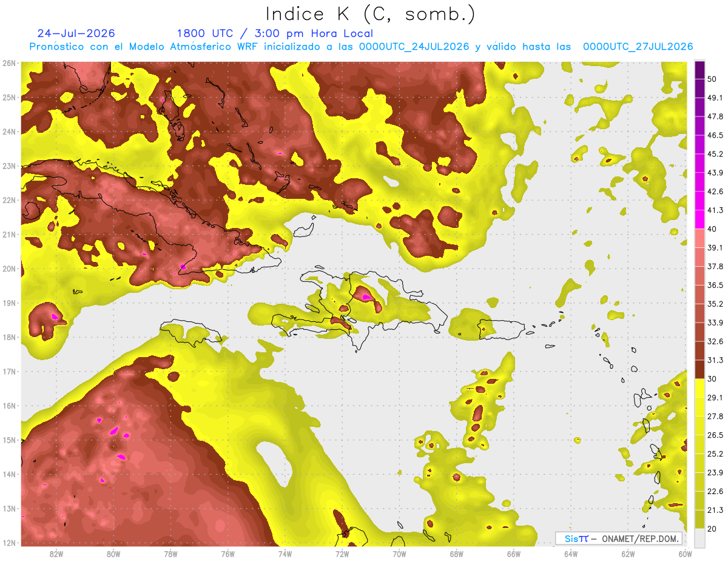The image size is (728, 562).
Task: Click the '1800 UTC / 3:00 pm Hora Local' label
Action: pyautogui.click(x=275, y=33)
